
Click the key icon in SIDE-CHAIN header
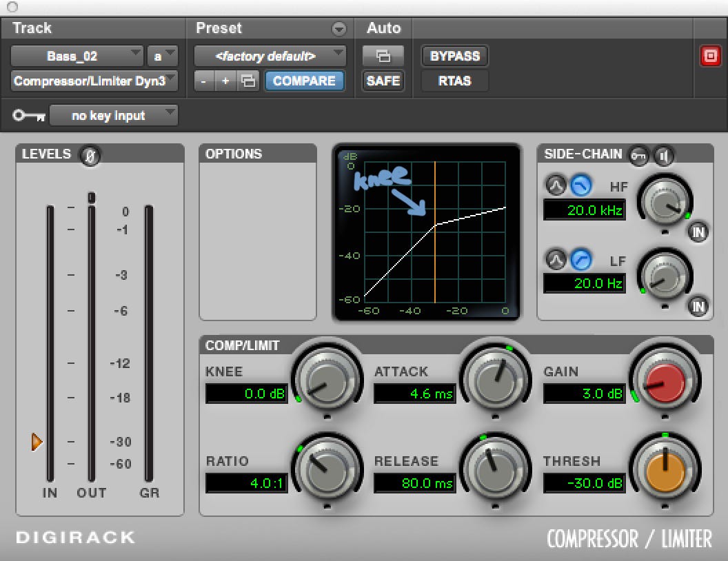[x=639, y=156]
